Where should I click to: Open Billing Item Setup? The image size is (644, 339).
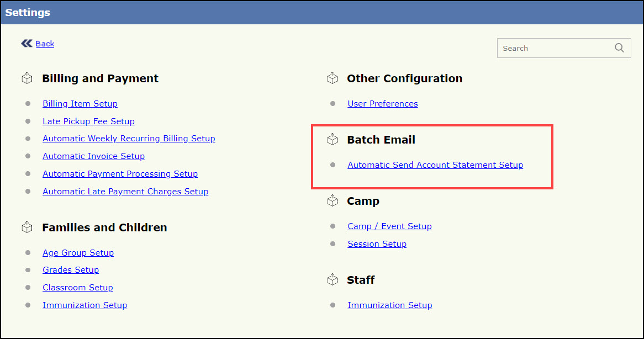point(80,104)
